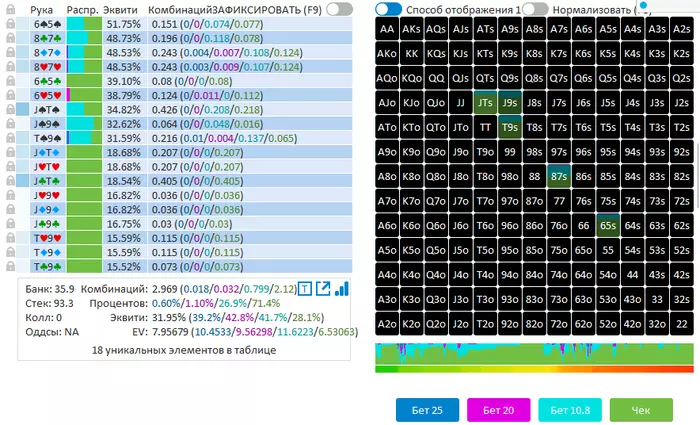
Task: Lock the J♥9♥ hand
Action: 10,196
